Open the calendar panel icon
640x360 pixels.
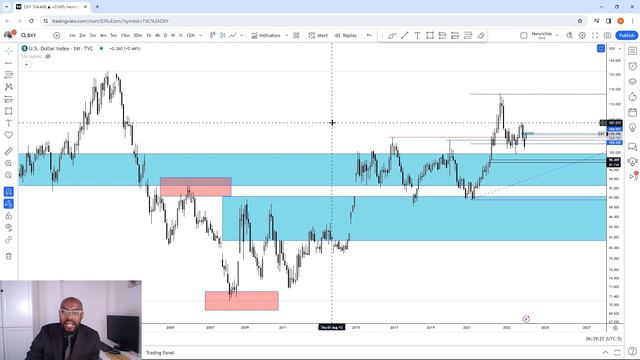[x=632, y=112]
